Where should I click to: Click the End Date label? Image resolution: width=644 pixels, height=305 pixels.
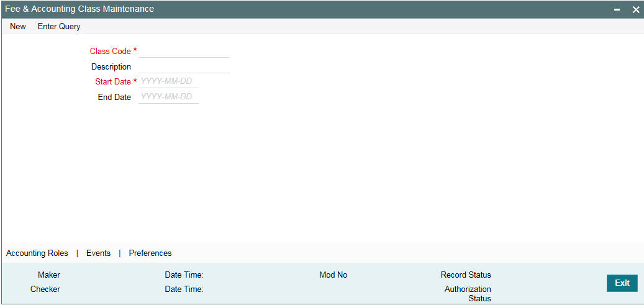pyautogui.click(x=115, y=98)
